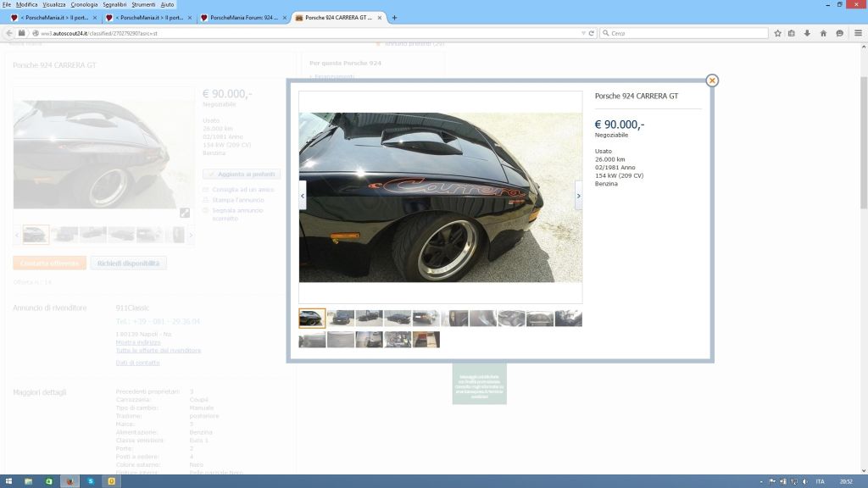The image size is (868, 488).
Task: Select the third thumbnail in the top row
Action: [370, 319]
